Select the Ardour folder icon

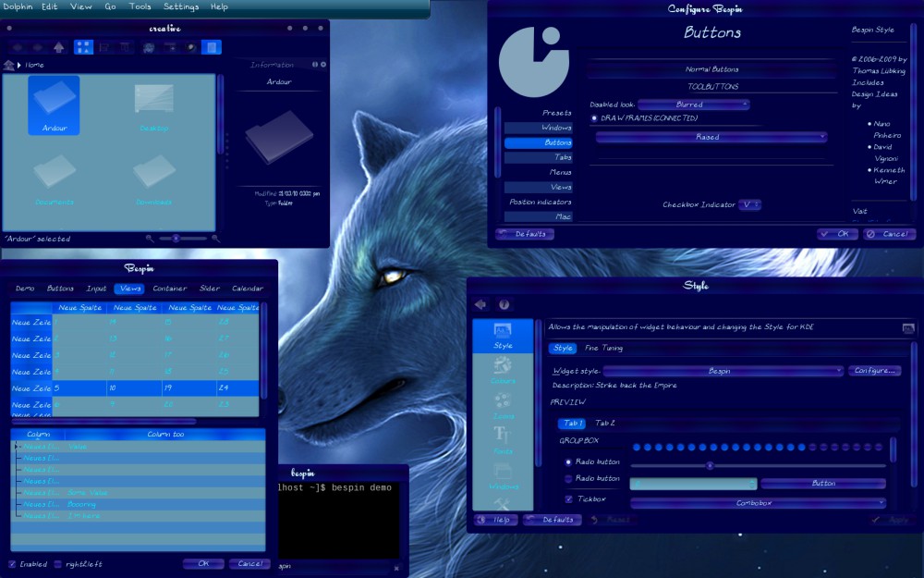[x=54, y=105]
